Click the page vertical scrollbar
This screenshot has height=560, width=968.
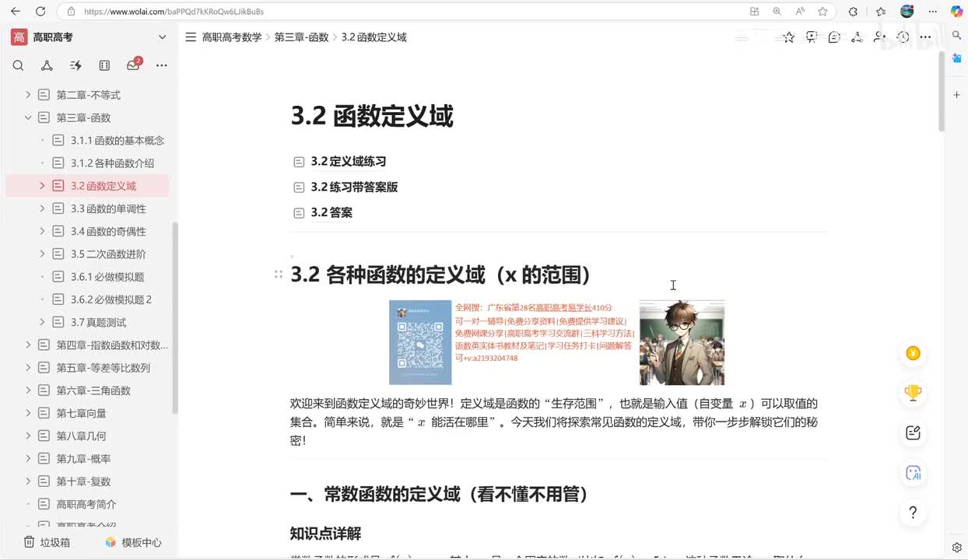(942, 93)
